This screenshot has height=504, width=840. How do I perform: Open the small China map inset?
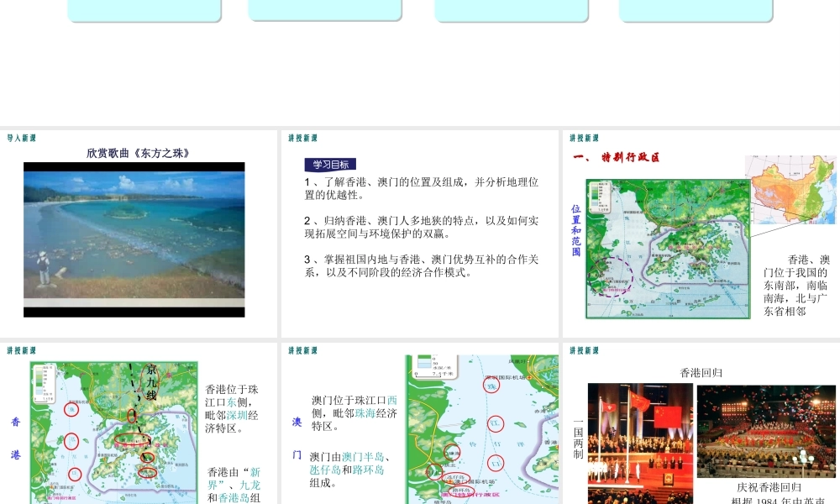point(790,190)
